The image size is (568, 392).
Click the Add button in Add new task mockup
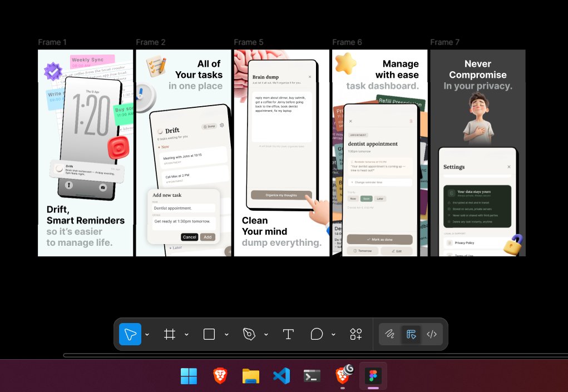(x=208, y=237)
